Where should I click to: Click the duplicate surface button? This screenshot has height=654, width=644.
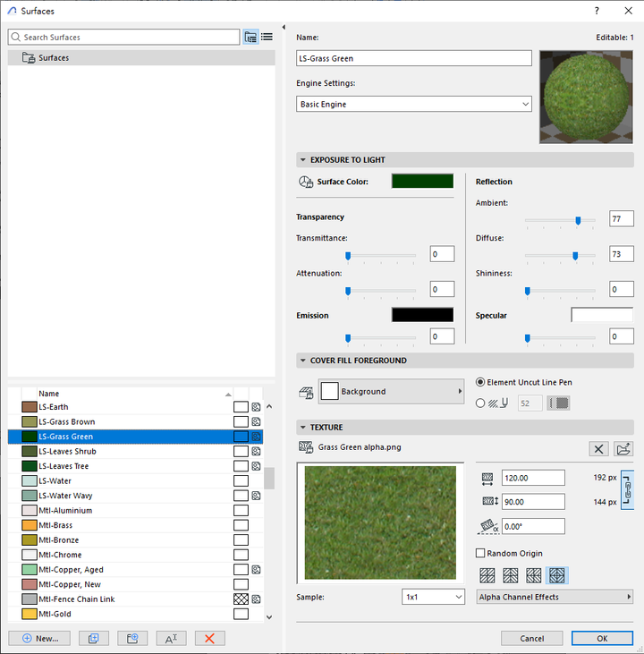click(x=94, y=638)
